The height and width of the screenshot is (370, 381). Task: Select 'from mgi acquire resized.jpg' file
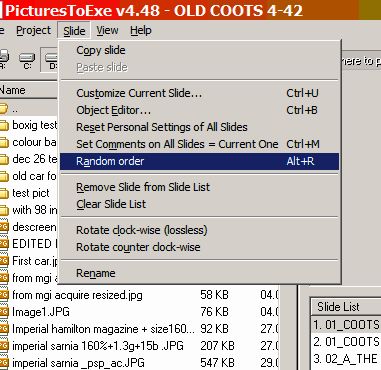tap(77, 295)
